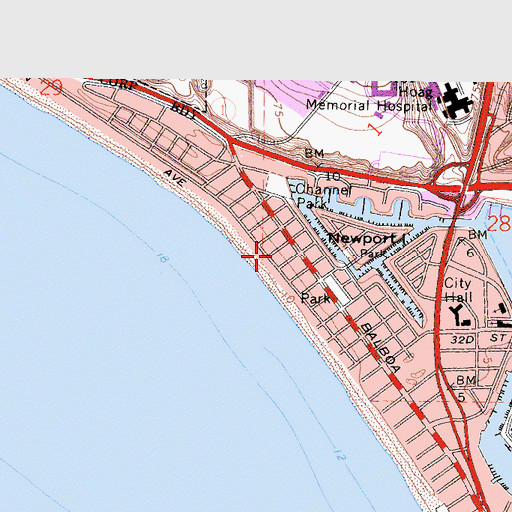Click the "BDY" corporate boundary label

coord(184,111)
